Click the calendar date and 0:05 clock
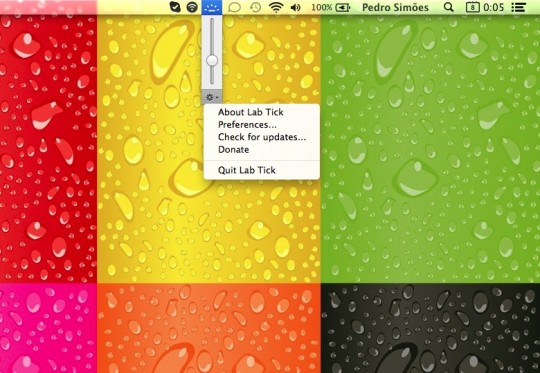Image resolution: width=540 pixels, height=373 pixels. [x=485, y=7]
